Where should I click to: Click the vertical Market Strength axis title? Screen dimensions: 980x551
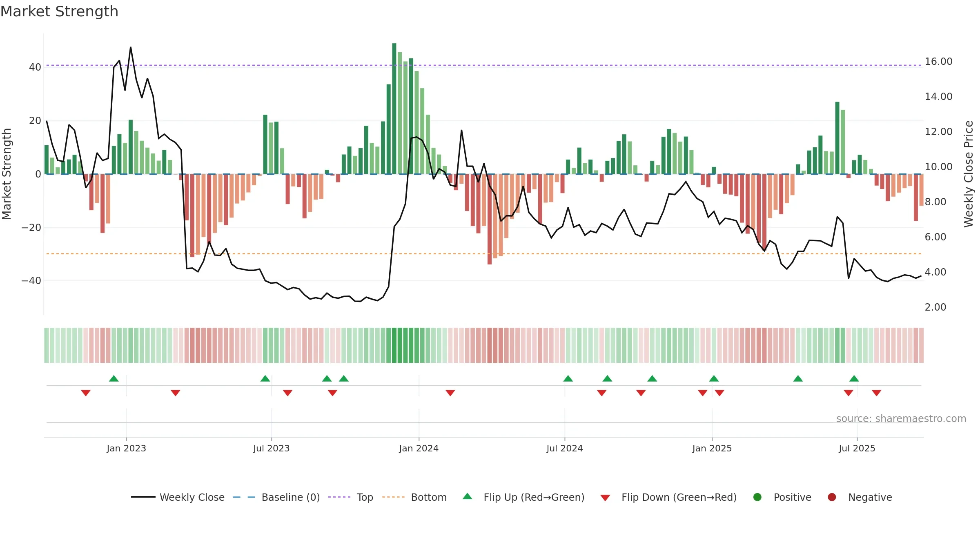point(7,174)
